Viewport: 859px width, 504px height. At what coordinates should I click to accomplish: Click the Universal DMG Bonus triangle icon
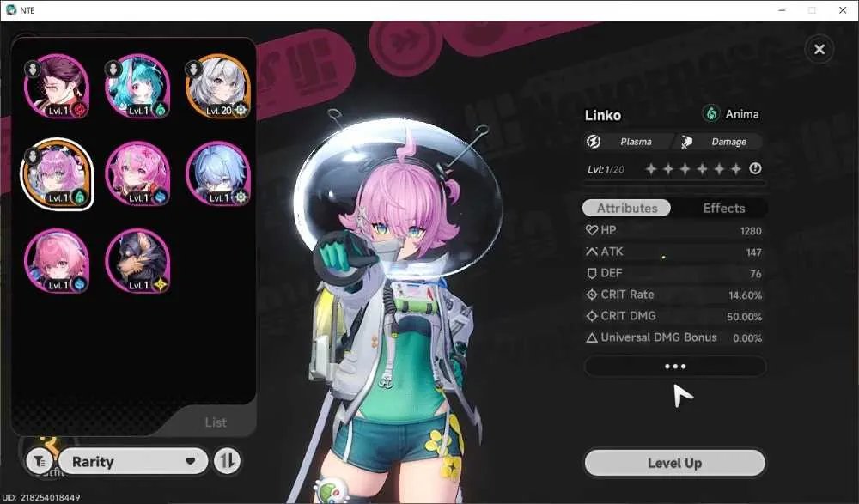(x=592, y=338)
